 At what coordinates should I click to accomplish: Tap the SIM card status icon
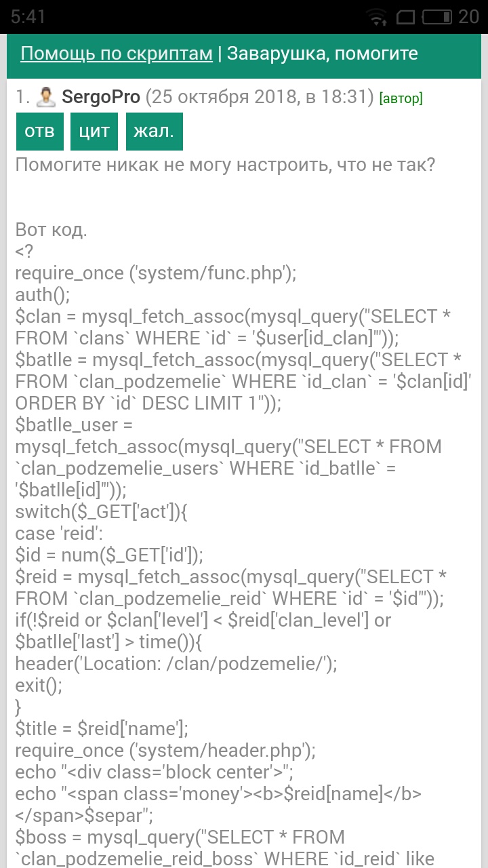[x=406, y=16]
